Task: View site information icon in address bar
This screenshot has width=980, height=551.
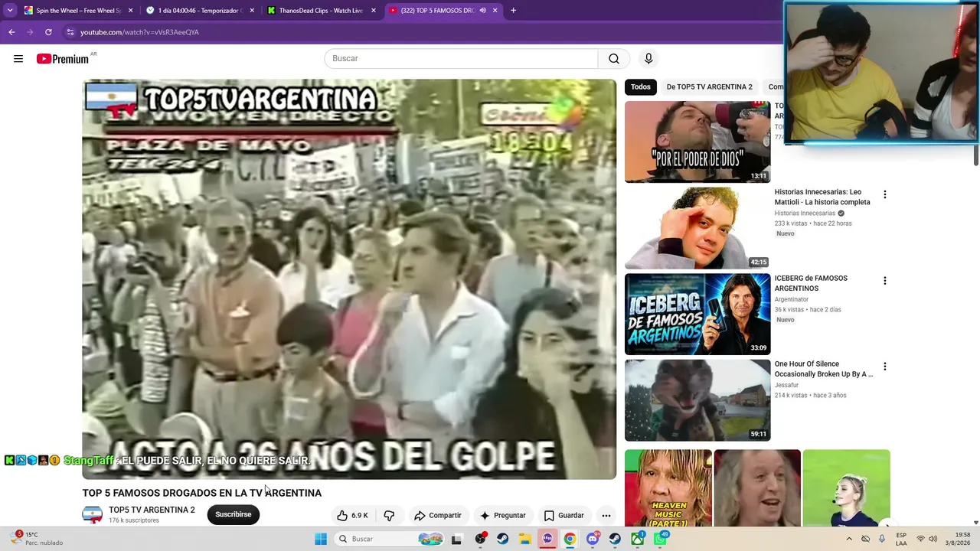Action: pos(70,32)
